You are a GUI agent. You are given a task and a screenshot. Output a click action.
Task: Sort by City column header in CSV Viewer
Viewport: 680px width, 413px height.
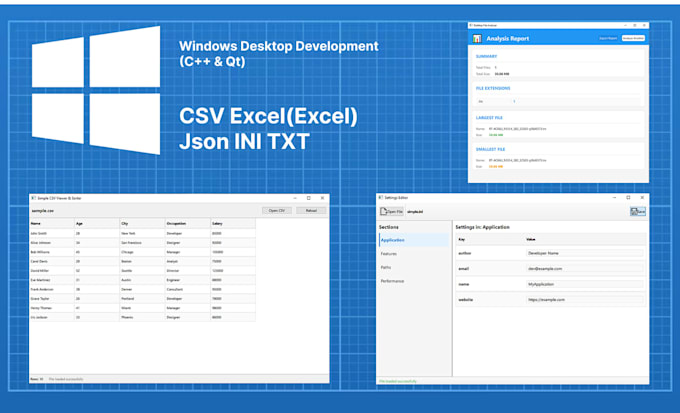[142, 223]
